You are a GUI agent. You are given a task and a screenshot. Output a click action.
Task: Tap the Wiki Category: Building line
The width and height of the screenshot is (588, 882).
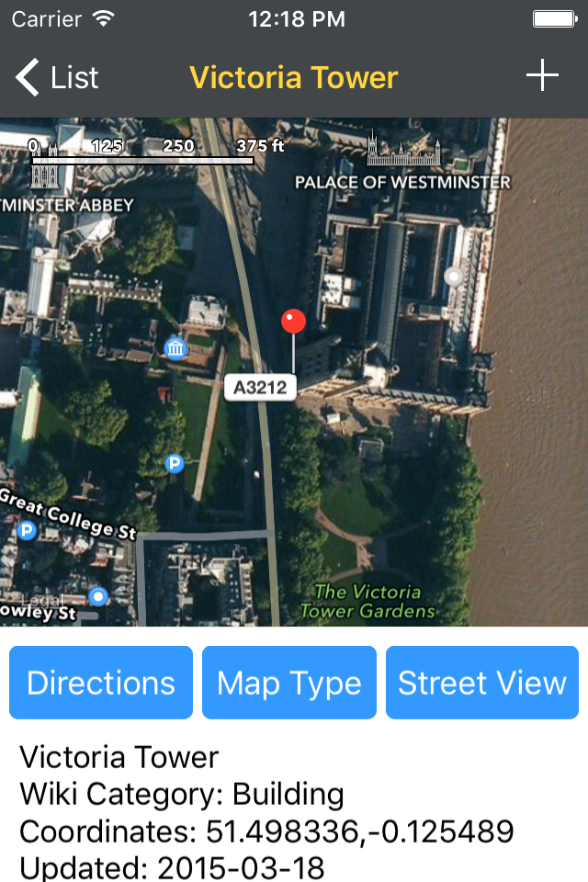click(182, 794)
